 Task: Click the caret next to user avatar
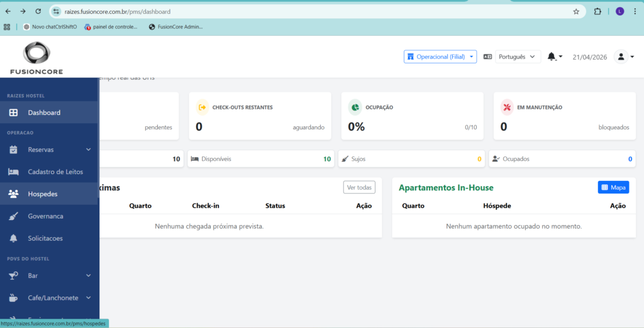pyautogui.click(x=631, y=57)
